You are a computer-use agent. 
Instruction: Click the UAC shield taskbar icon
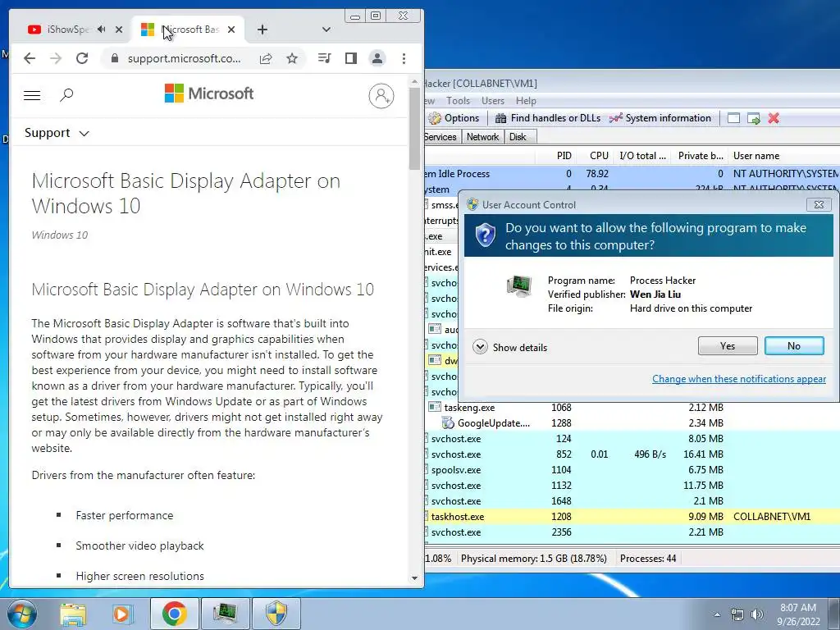tap(276, 614)
